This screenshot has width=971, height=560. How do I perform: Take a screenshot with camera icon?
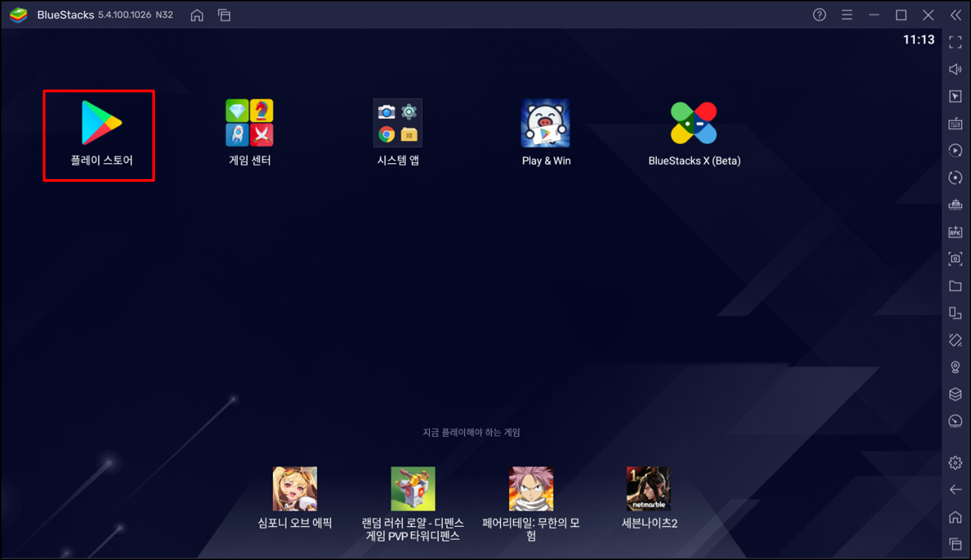click(955, 259)
